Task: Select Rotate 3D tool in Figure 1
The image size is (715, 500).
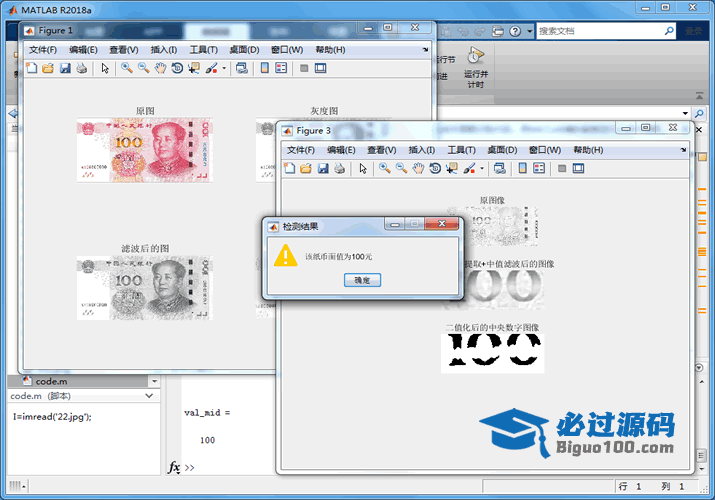Action: [177, 68]
